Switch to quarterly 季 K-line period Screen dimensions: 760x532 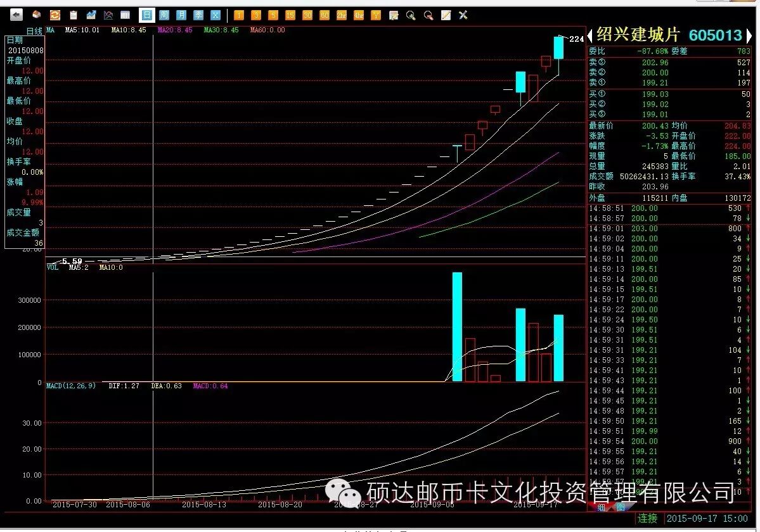tap(198, 15)
